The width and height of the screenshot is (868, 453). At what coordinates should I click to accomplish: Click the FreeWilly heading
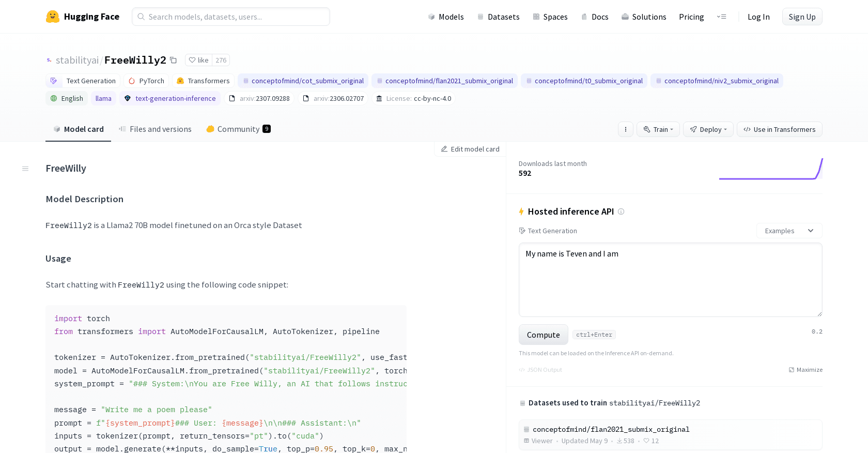click(66, 169)
